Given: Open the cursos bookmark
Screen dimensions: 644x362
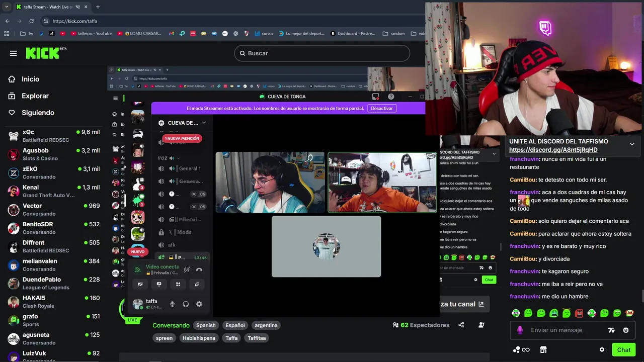Looking at the screenshot, I should [264, 34].
